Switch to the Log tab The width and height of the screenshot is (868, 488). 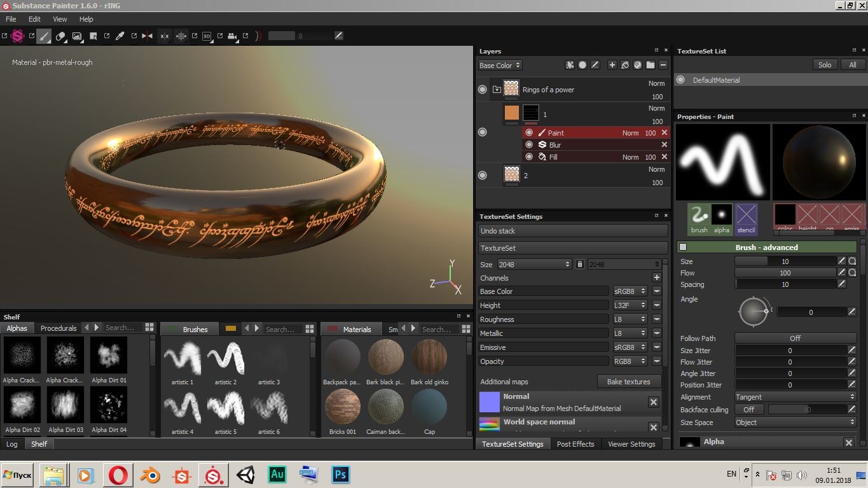[12, 444]
